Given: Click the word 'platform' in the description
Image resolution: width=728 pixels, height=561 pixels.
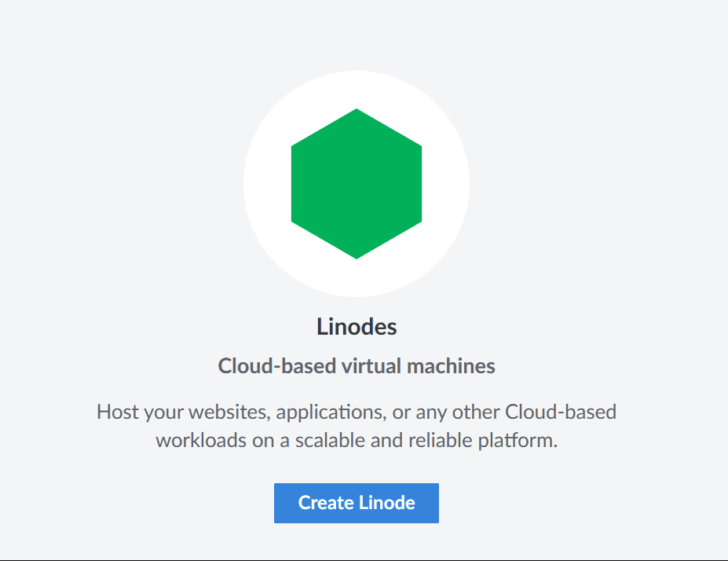Looking at the screenshot, I should click(517, 441).
